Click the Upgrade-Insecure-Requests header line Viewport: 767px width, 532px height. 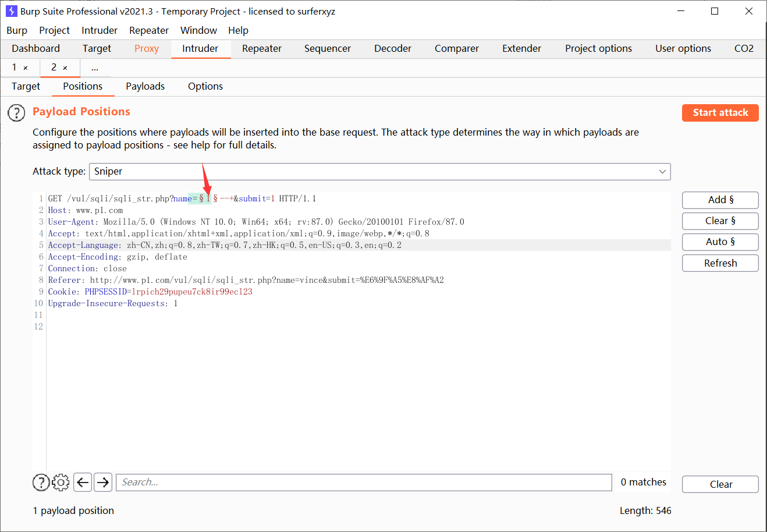113,303
